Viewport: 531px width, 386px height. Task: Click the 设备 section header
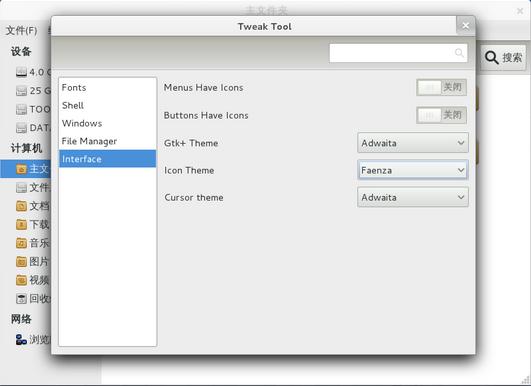click(x=21, y=51)
